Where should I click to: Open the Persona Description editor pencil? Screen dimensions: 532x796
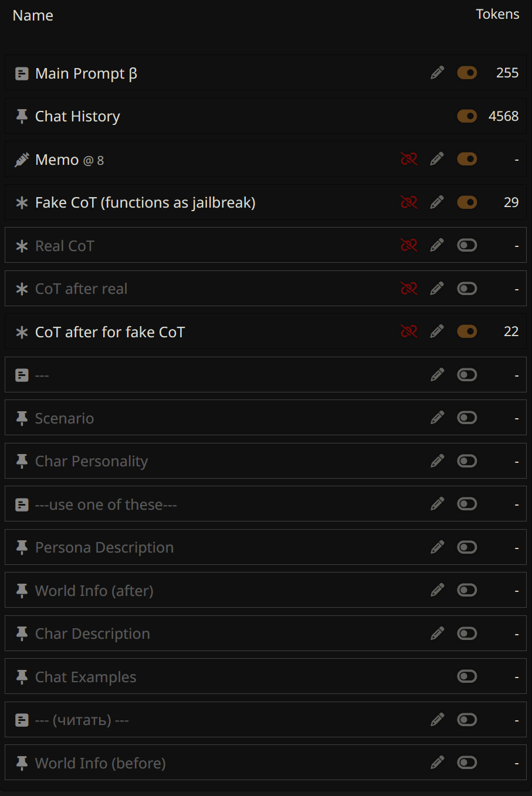pyautogui.click(x=437, y=547)
